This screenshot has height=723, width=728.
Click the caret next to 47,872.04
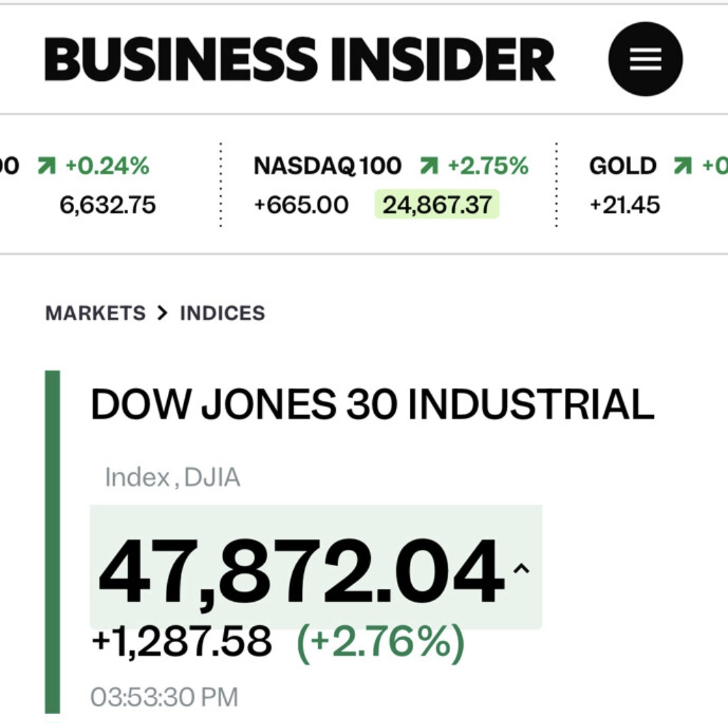click(521, 569)
